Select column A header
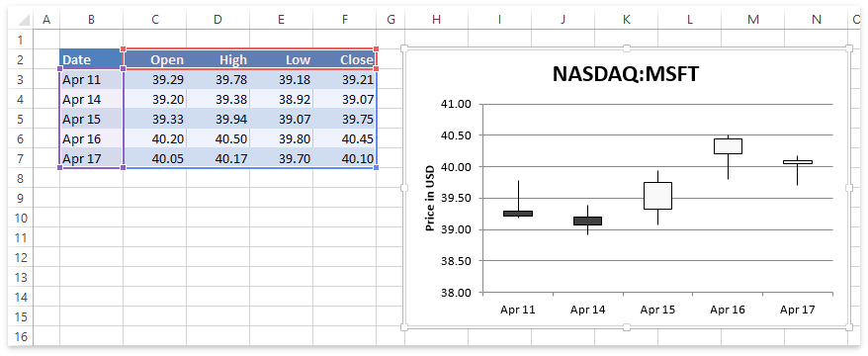 [46, 20]
